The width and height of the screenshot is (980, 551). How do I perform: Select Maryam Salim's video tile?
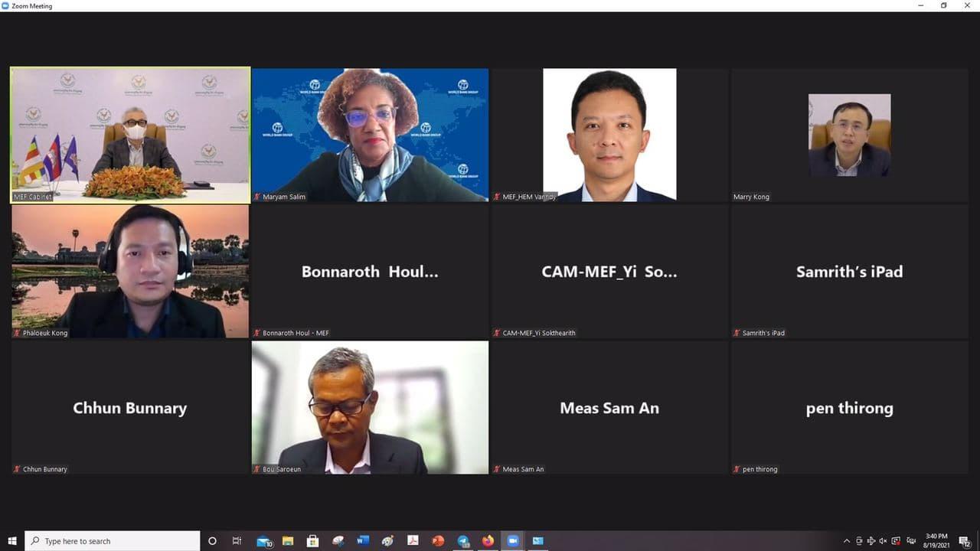370,135
